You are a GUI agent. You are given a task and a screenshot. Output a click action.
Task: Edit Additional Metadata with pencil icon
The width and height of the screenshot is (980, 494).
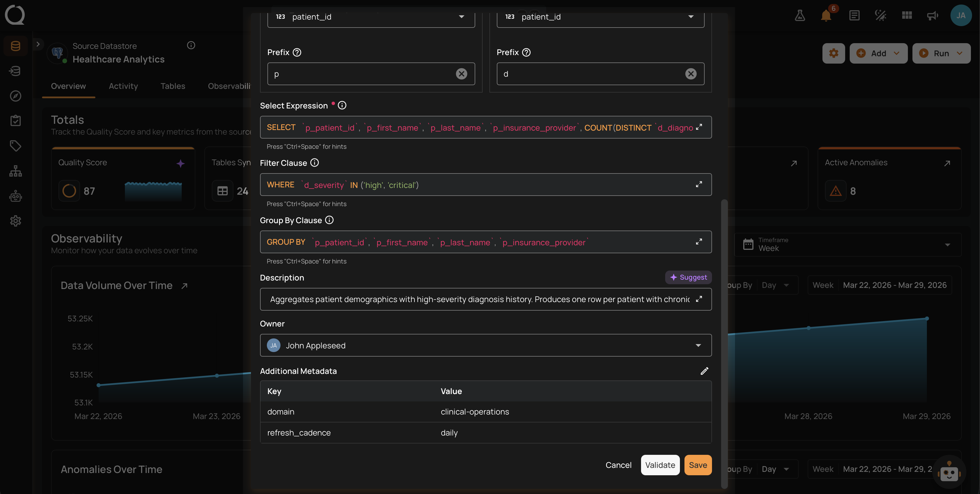704,371
